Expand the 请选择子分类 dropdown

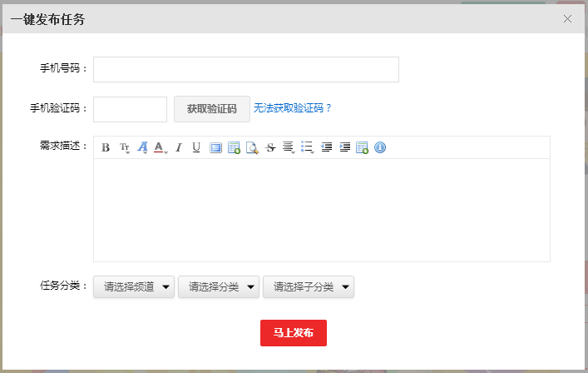pyautogui.click(x=309, y=287)
